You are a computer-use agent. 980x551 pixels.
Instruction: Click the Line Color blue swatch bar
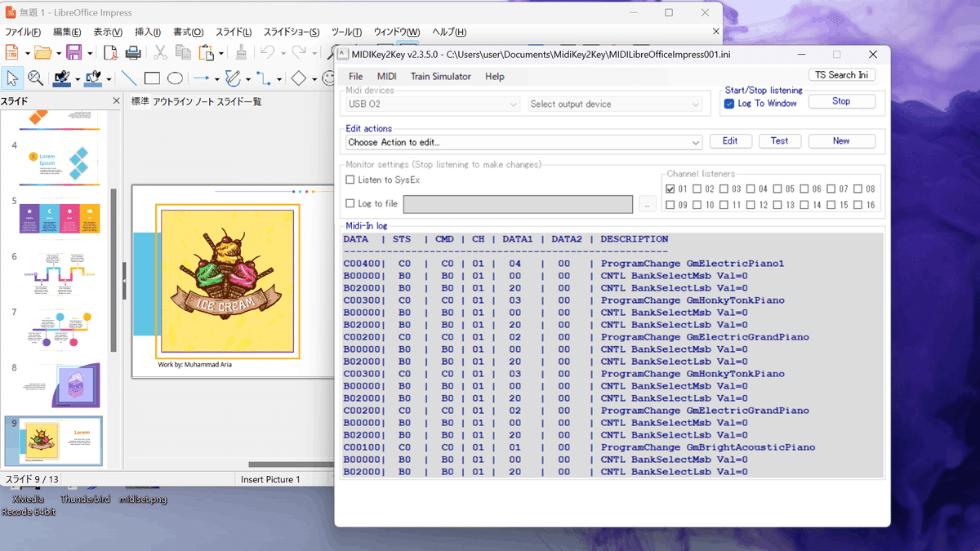coord(61,85)
